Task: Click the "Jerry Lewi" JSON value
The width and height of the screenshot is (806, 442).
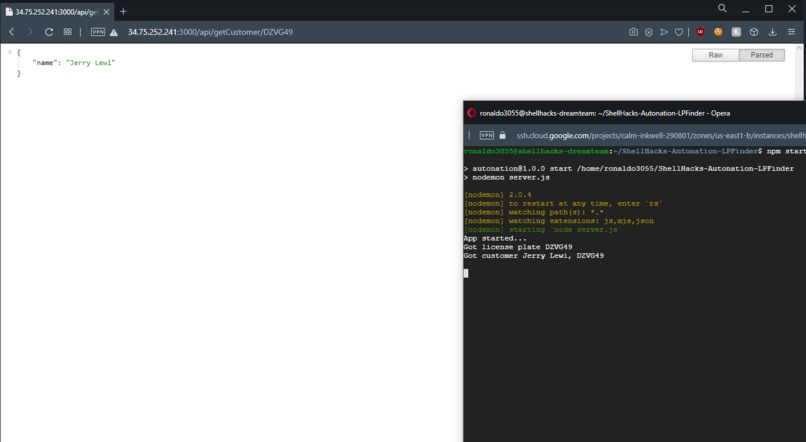Action: tap(90, 63)
